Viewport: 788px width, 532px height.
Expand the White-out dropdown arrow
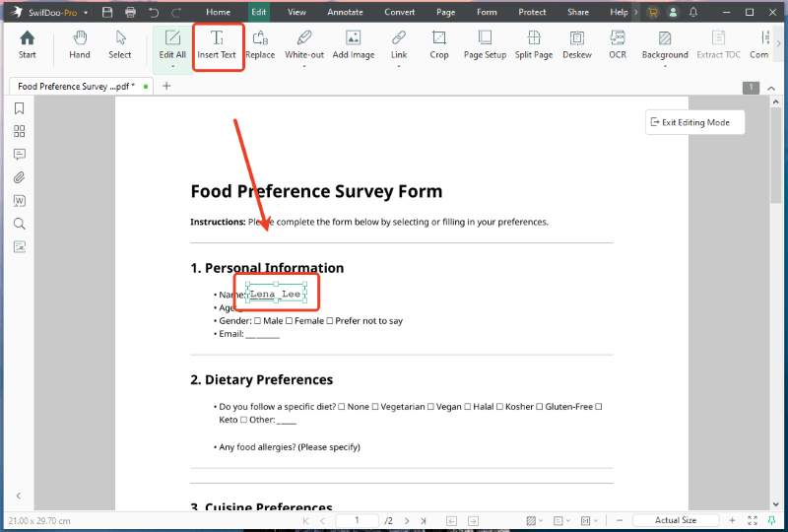pos(304,66)
